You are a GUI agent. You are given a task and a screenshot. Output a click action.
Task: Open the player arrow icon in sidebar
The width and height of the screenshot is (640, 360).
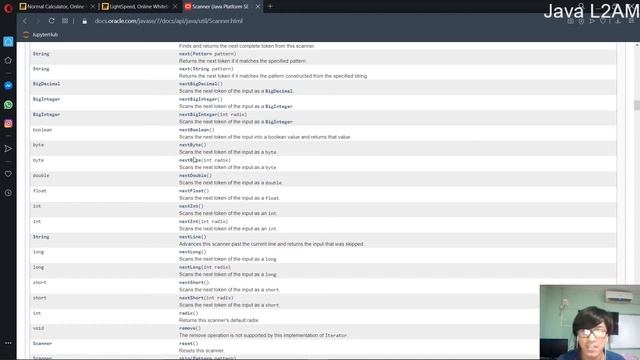(x=8, y=149)
